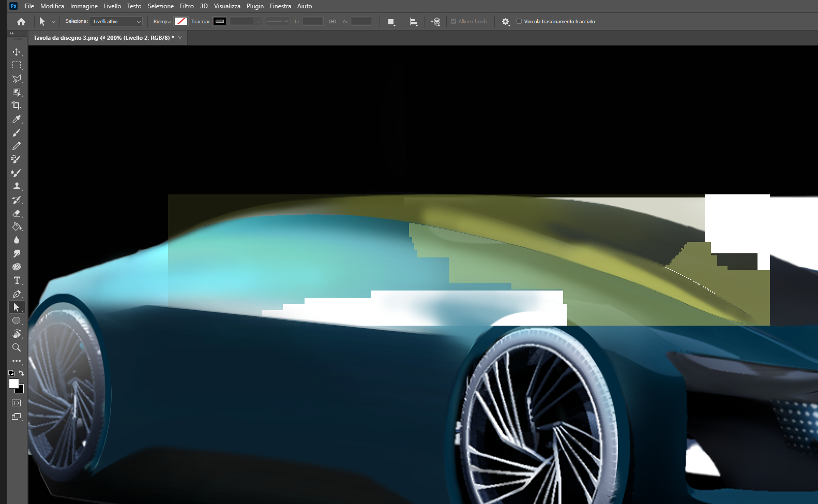Select the Zoom tool
The width and height of the screenshot is (818, 504).
[x=17, y=347]
